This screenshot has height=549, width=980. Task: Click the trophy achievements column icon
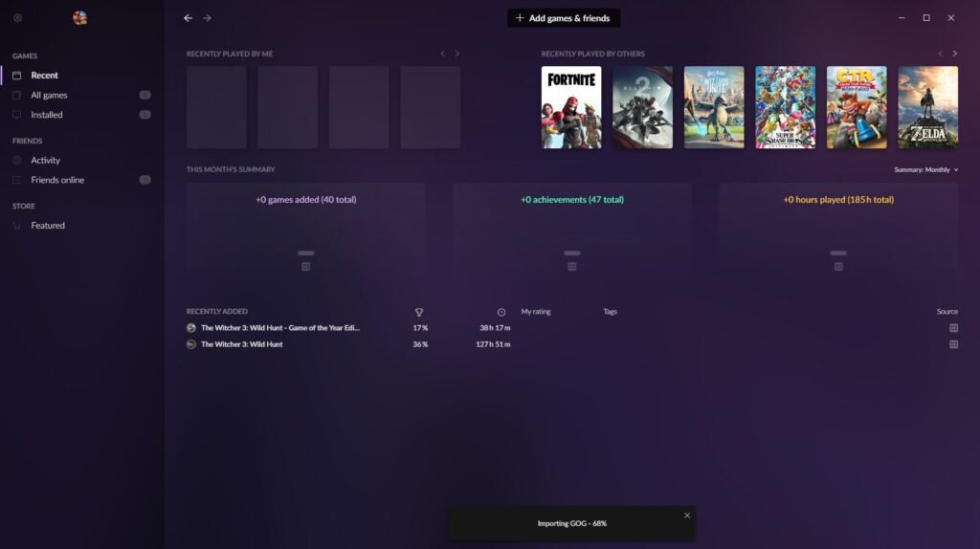click(x=419, y=312)
